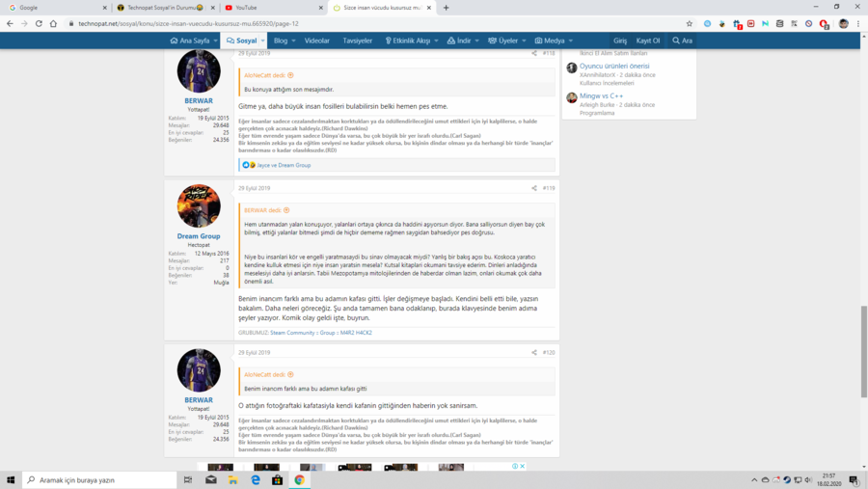Open the Dream Group username link

(199, 236)
